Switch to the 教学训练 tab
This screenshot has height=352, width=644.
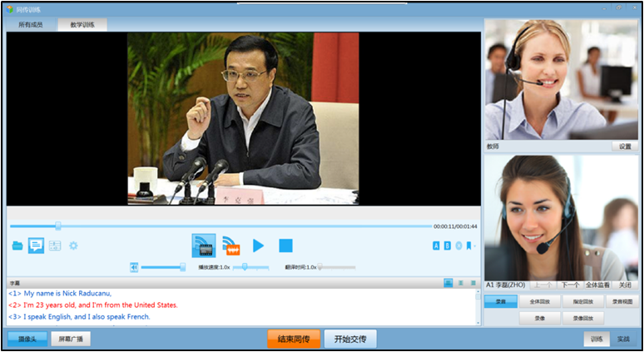81,24
